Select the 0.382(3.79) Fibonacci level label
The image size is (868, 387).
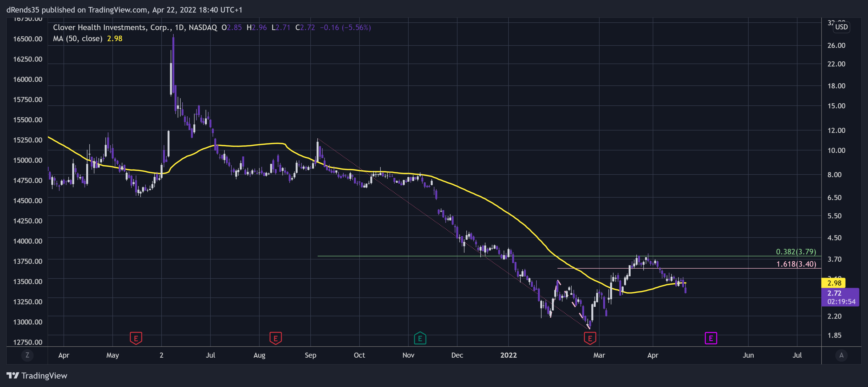(796, 252)
